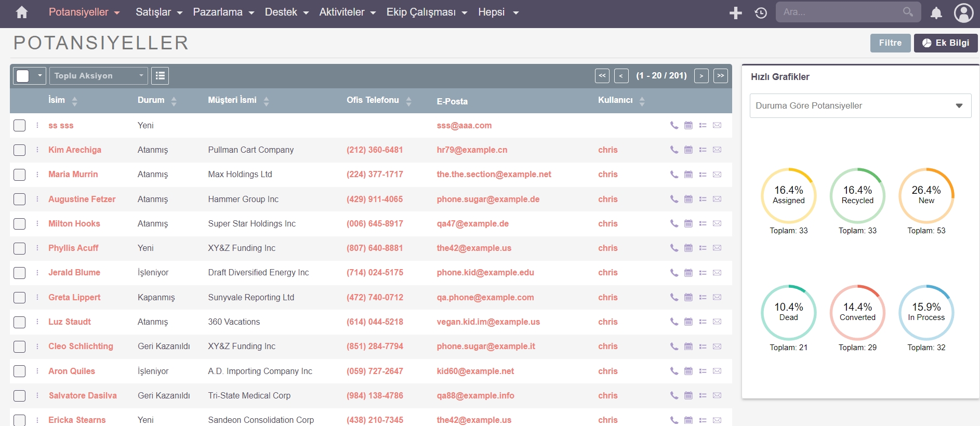Open the recently viewed history icon
The image size is (980, 426).
click(761, 13)
